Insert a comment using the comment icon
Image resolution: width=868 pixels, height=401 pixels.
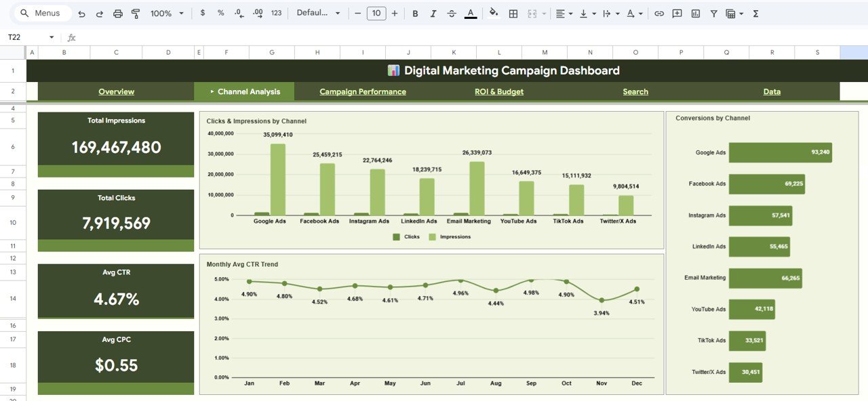[676, 13]
